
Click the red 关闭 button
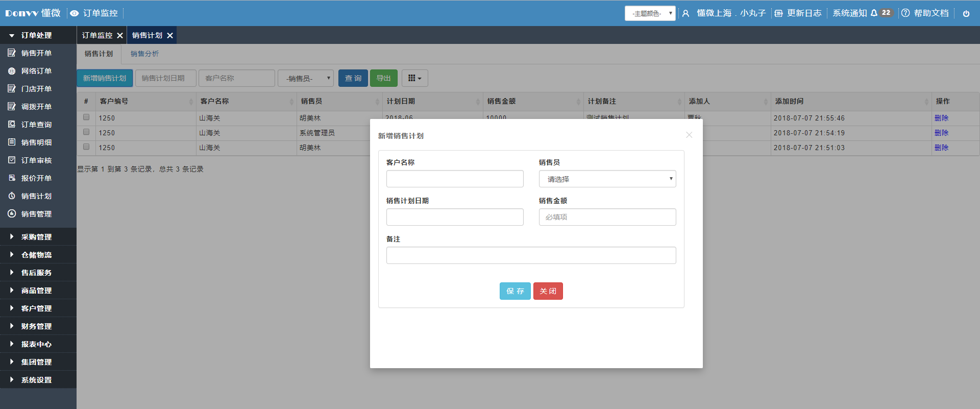(x=548, y=291)
